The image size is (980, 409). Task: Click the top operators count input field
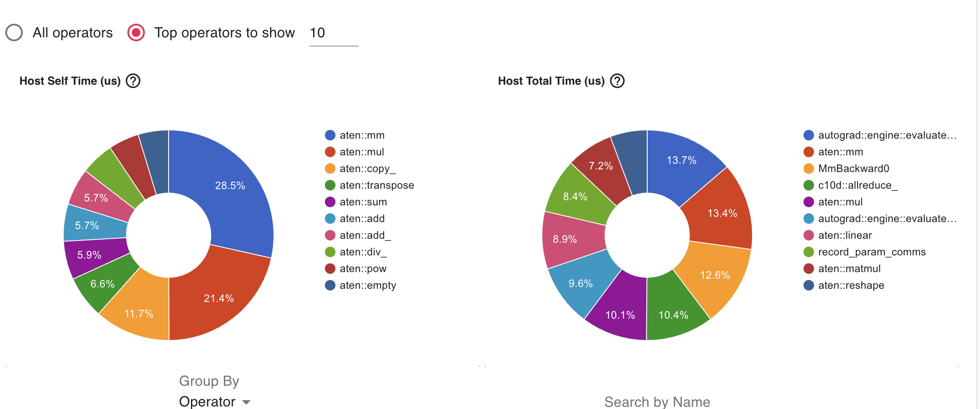click(x=333, y=33)
